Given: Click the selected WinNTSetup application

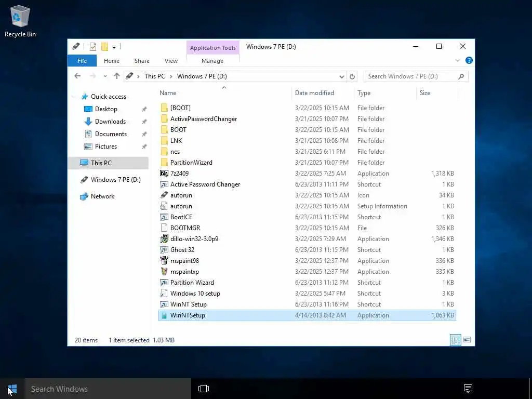Looking at the screenshot, I should pos(307,315).
